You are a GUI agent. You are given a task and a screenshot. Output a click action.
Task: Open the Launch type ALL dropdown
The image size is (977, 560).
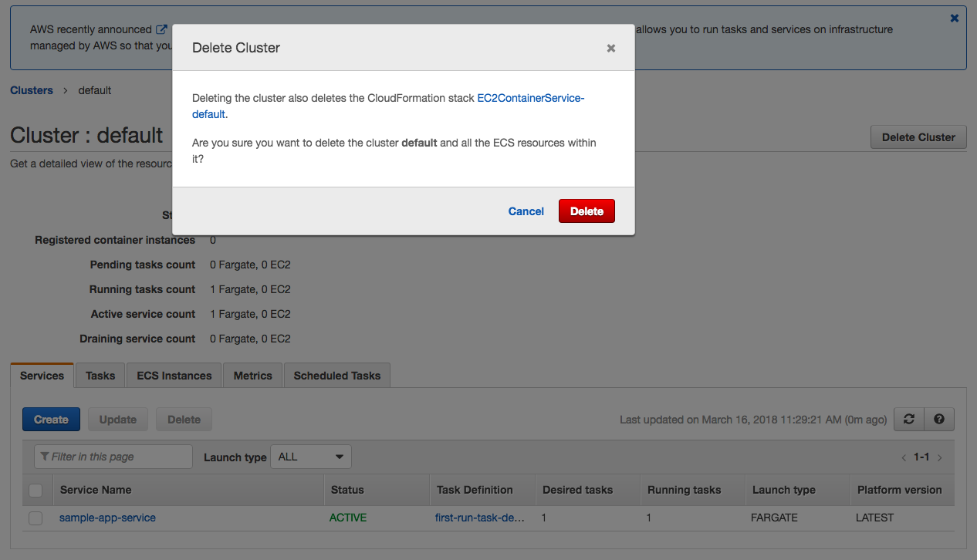[310, 457]
